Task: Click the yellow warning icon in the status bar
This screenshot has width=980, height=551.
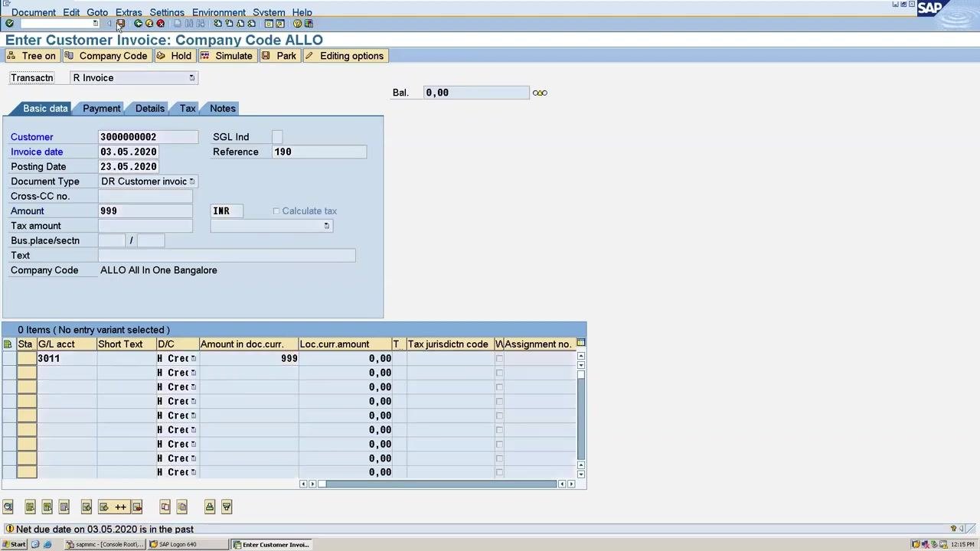Action: [9, 529]
